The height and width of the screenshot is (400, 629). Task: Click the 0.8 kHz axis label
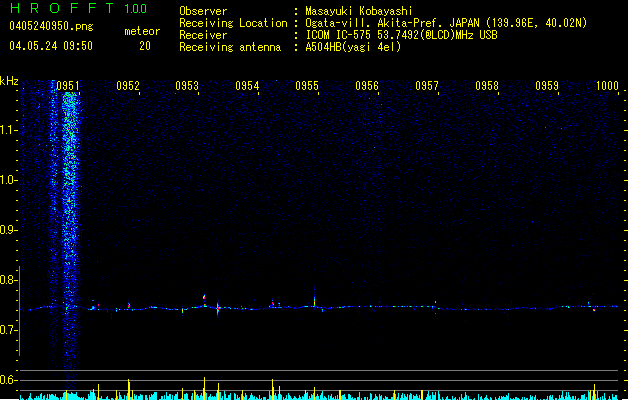[9, 280]
